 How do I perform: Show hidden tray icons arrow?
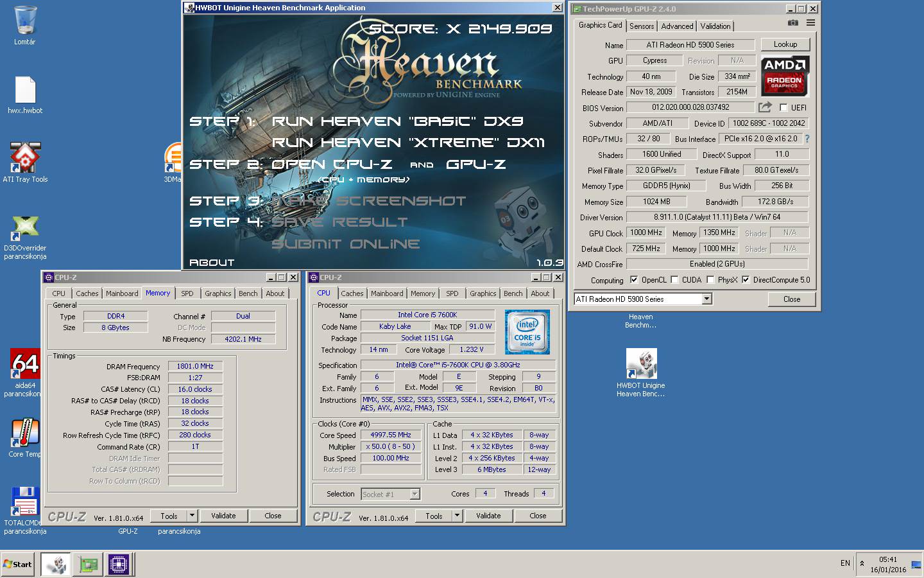862,564
